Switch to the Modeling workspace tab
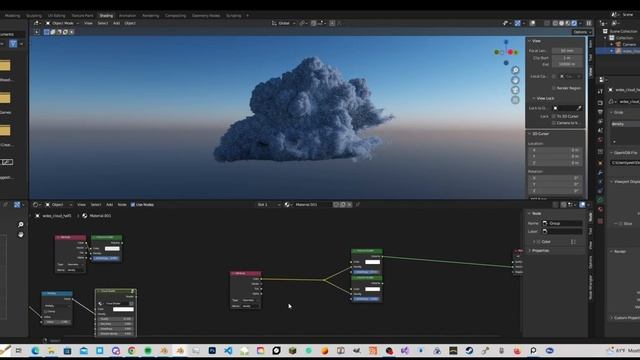 click(12, 16)
